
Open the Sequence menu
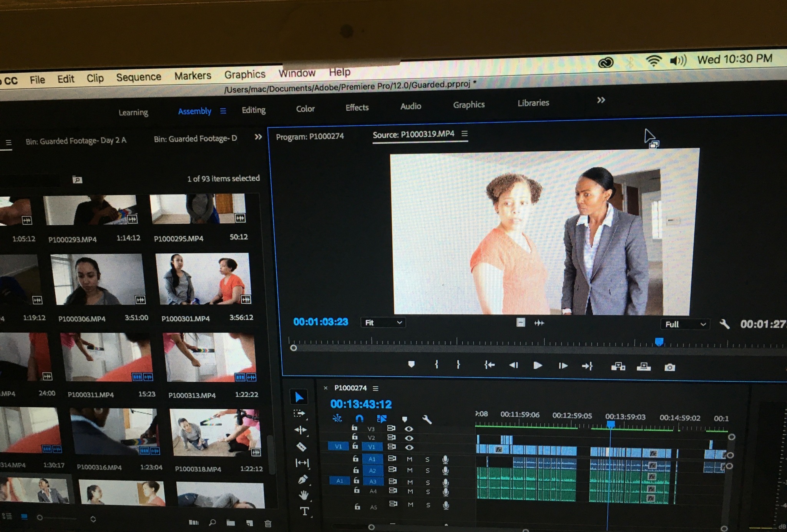tap(138, 77)
